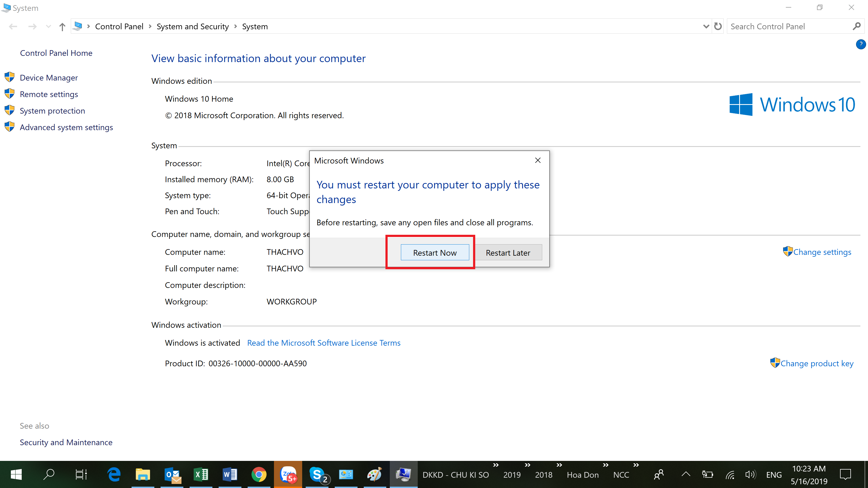Expand the 2018 toolbar chevron
The image size is (868, 488).
tap(559, 465)
